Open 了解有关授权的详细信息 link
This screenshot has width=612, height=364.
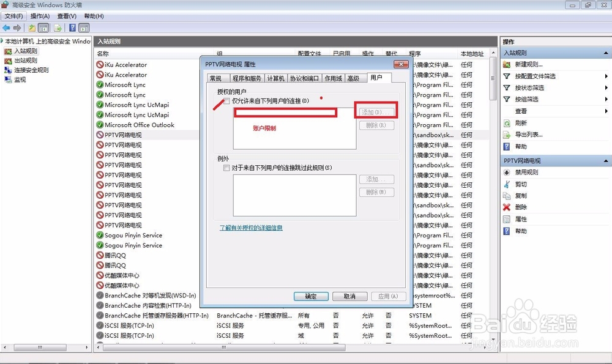click(x=251, y=228)
